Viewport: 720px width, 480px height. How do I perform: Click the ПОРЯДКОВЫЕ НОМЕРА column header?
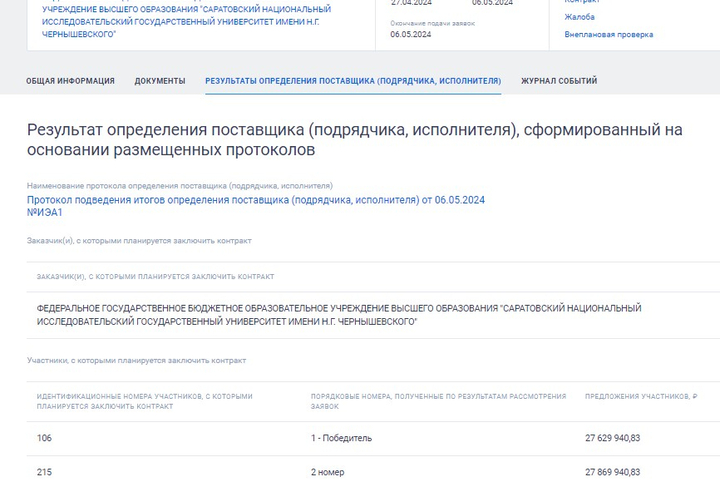point(439,401)
